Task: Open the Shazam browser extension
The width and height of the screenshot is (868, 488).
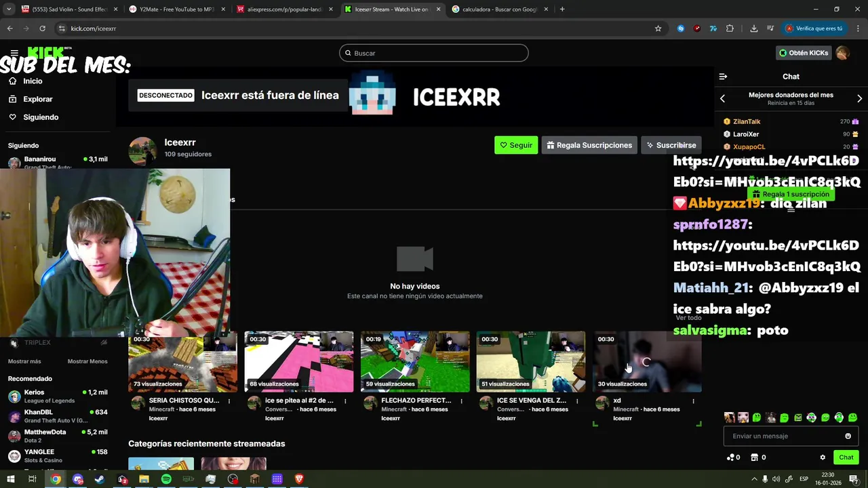Action: [x=681, y=28]
